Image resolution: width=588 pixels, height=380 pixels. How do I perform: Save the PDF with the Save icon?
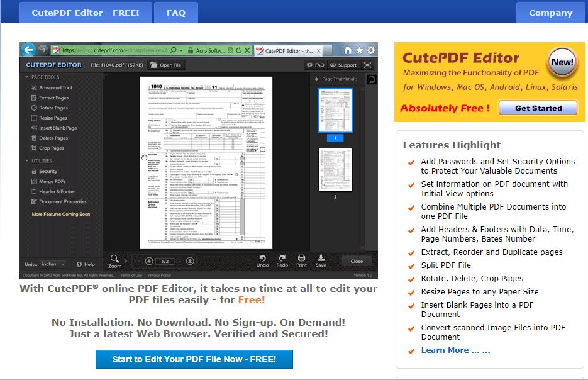pyautogui.click(x=321, y=259)
